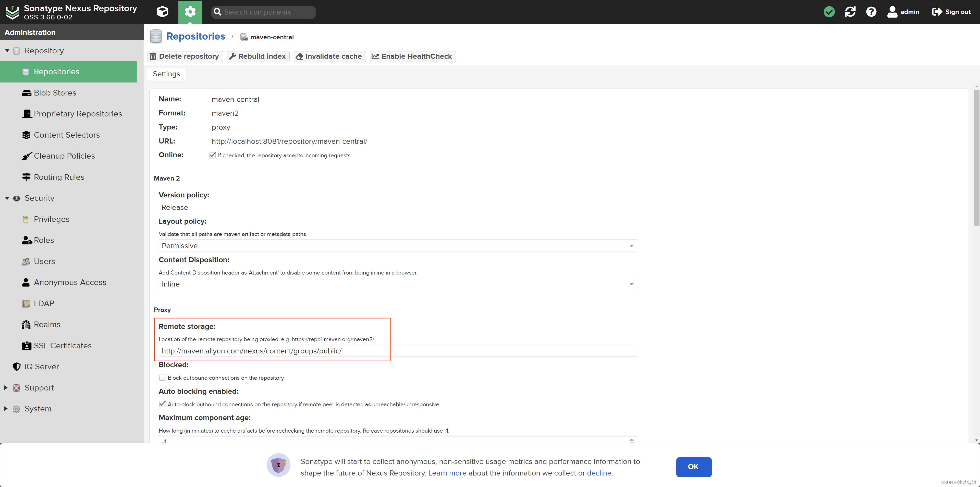This screenshot has height=487, width=980.
Task: Toggle the Online repository checkbox
Action: click(x=213, y=155)
